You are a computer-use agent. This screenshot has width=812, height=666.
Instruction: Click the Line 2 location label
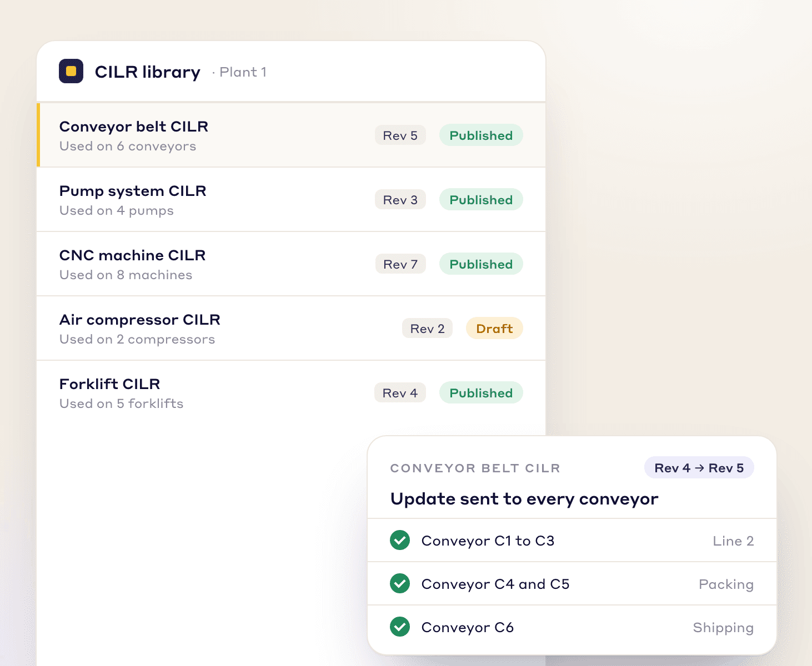click(x=733, y=541)
